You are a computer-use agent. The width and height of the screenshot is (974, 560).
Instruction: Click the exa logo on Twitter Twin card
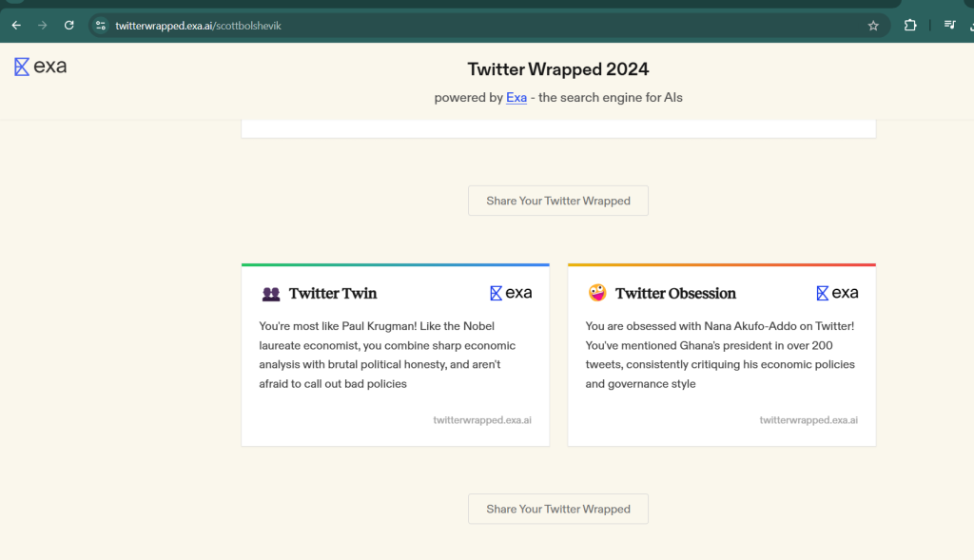(511, 293)
